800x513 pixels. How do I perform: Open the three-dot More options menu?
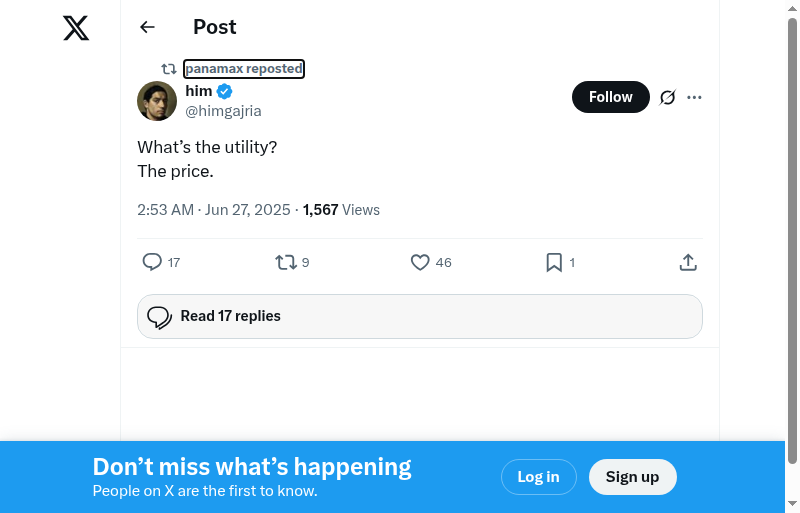point(695,97)
